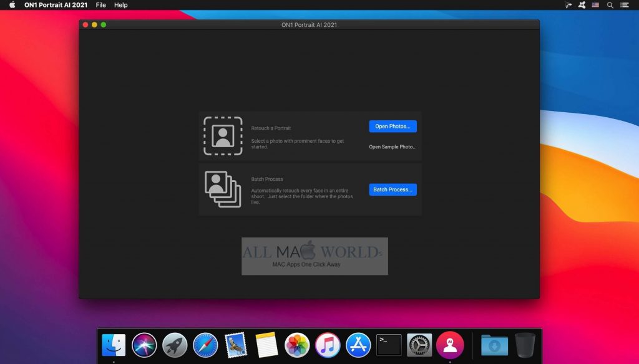Open the Apple menu
This screenshot has width=639, height=364.
click(x=12, y=5)
